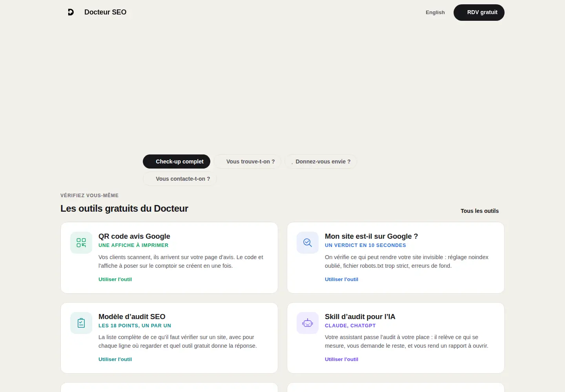Open the Mon site est-il sur Google ? title
This screenshot has height=392, width=565.
371,236
